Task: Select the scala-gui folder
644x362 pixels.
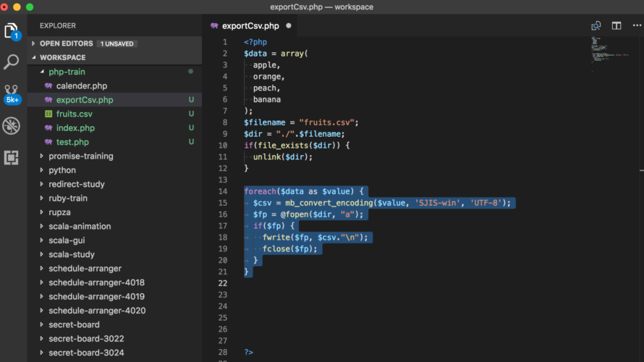Action: click(x=114, y=240)
